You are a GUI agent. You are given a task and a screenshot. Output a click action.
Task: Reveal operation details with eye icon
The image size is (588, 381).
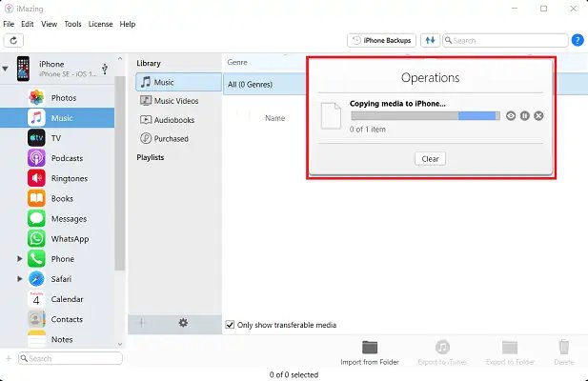(511, 115)
